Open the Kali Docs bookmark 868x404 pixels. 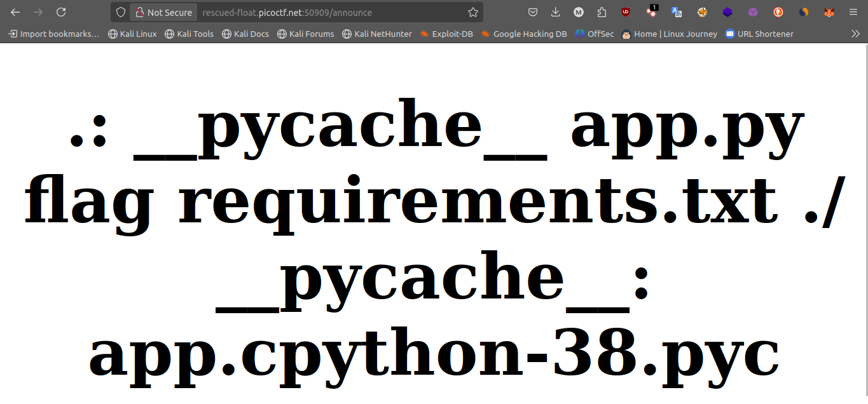(245, 34)
